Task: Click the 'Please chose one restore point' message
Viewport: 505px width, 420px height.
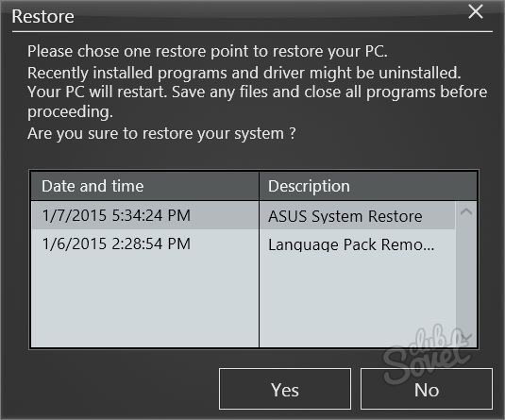Action: 208,51
